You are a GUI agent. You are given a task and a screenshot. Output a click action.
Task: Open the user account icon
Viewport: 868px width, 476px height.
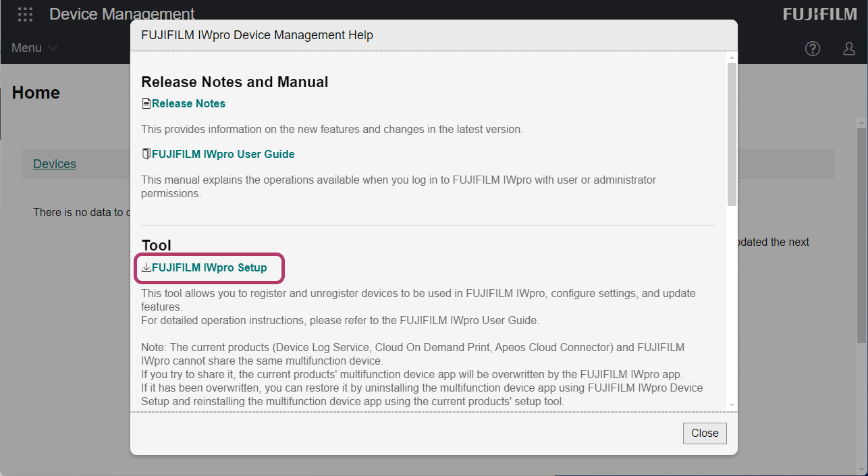click(x=849, y=49)
